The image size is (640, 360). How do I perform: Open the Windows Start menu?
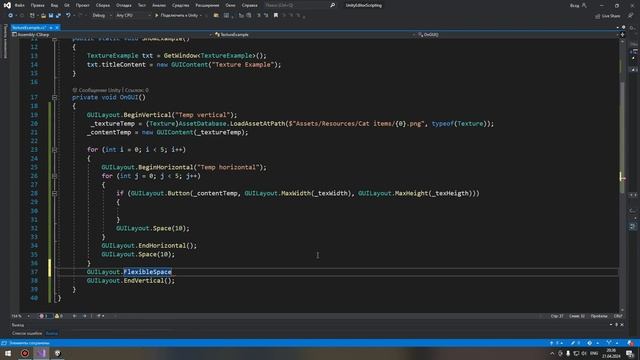(x=8, y=353)
